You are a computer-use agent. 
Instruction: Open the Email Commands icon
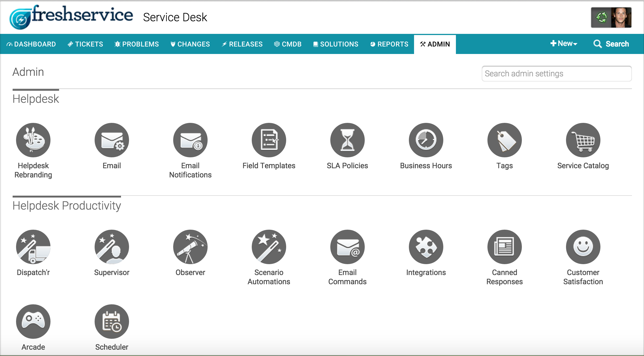coord(348,247)
